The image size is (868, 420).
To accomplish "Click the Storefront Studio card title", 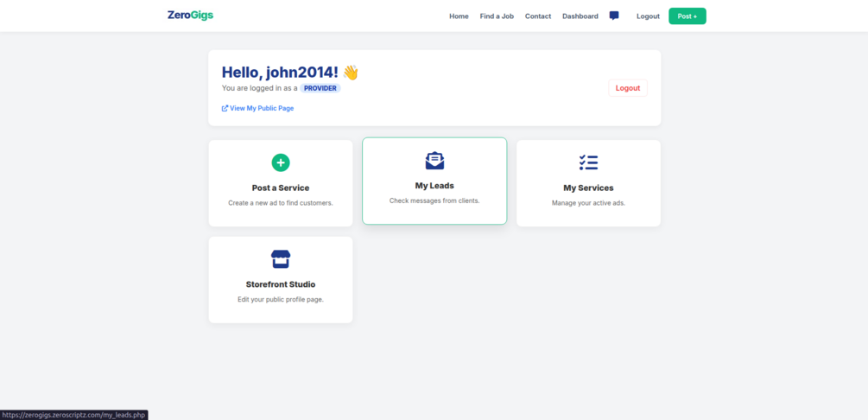I will tap(281, 284).
